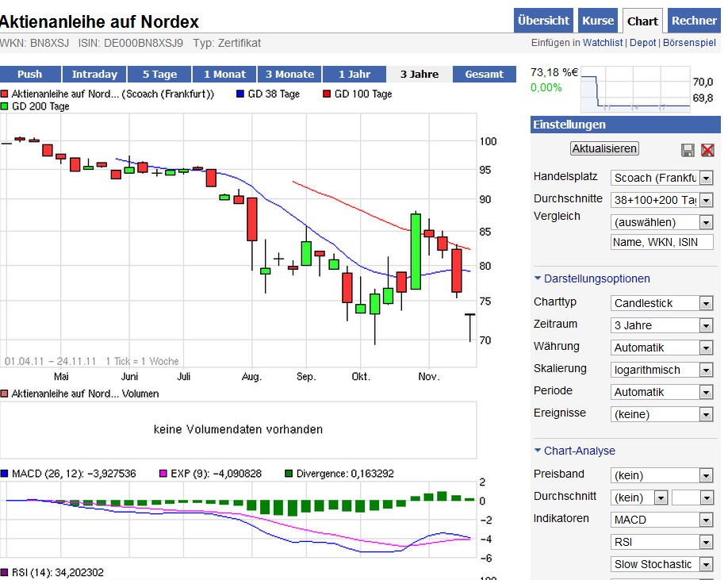Click the green Divergence legend swatch
728x580 pixels.
[x=289, y=474]
